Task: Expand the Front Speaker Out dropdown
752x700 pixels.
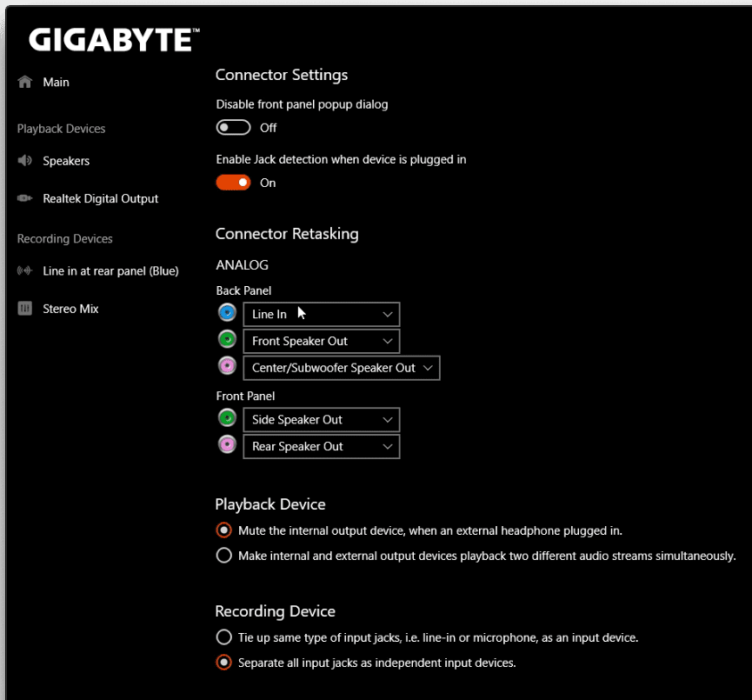Action: tap(322, 341)
